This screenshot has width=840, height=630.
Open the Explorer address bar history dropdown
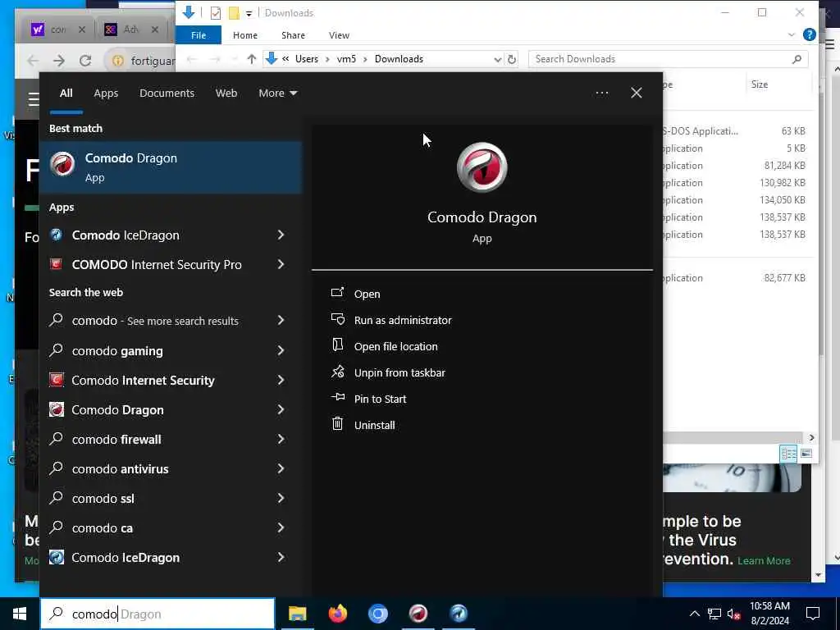(x=498, y=59)
